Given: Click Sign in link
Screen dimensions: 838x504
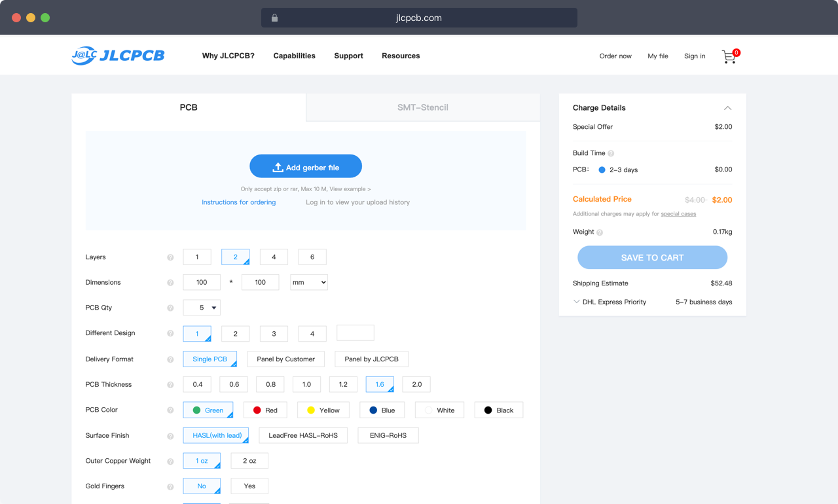Looking at the screenshot, I should point(695,56).
